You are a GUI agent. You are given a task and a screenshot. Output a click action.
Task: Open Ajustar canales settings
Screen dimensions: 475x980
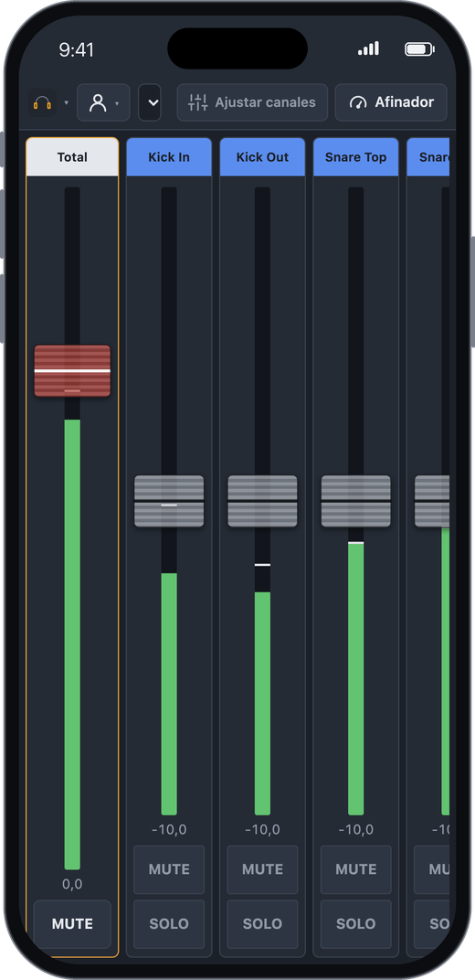[x=252, y=102]
